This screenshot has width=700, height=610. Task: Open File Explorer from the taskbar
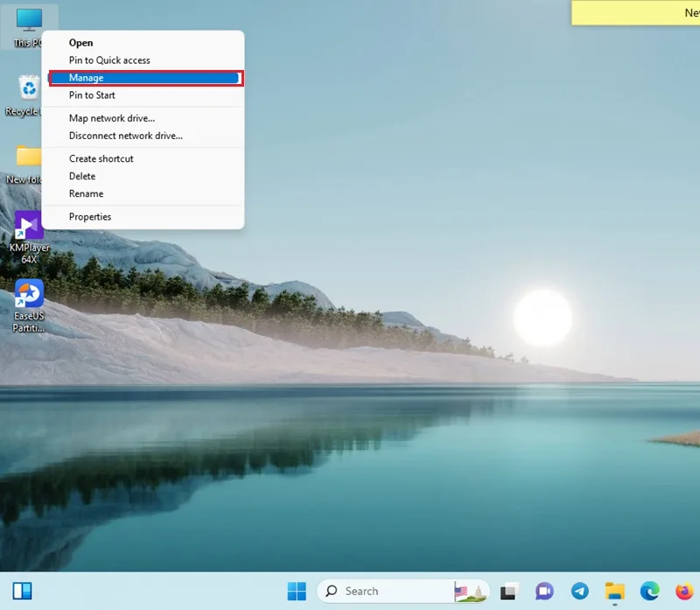point(615,592)
